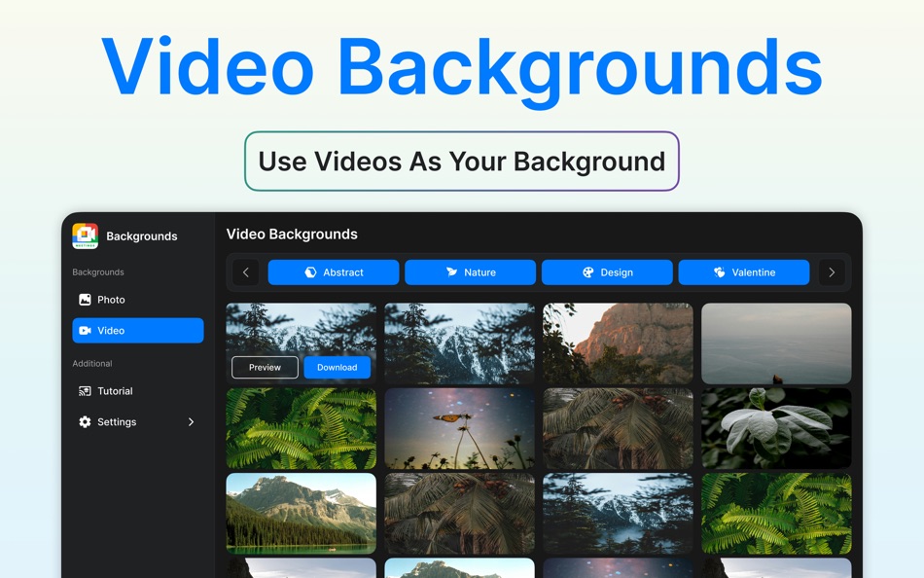Click the Settings gear icon
Image resolution: width=924 pixels, height=578 pixels.
pyautogui.click(x=85, y=421)
